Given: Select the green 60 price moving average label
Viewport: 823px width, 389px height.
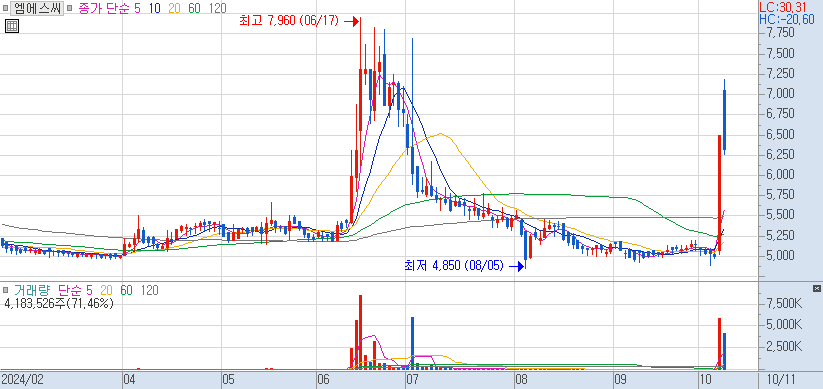Looking at the screenshot, I should tap(194, 8).
